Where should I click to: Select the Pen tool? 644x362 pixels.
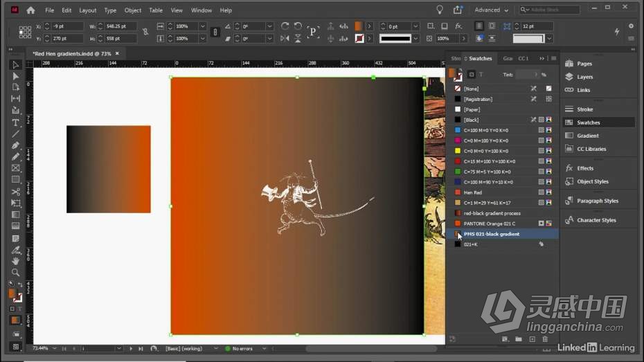[15, 145]
